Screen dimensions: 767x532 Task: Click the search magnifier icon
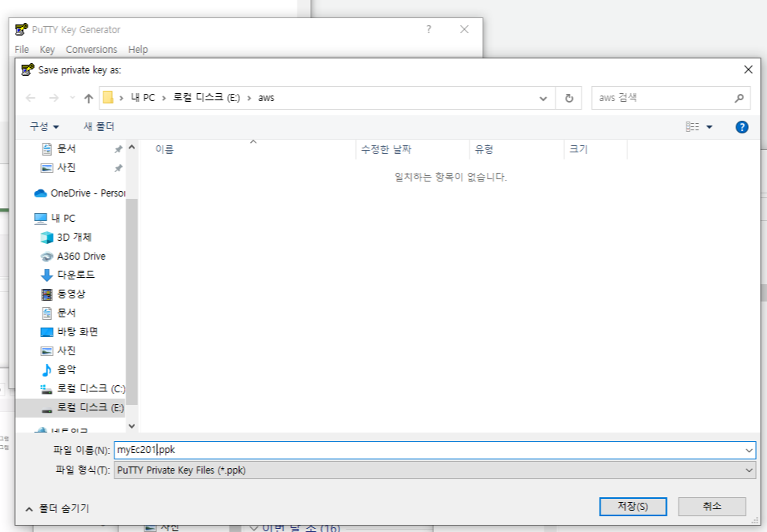click(x=739, y=98)
